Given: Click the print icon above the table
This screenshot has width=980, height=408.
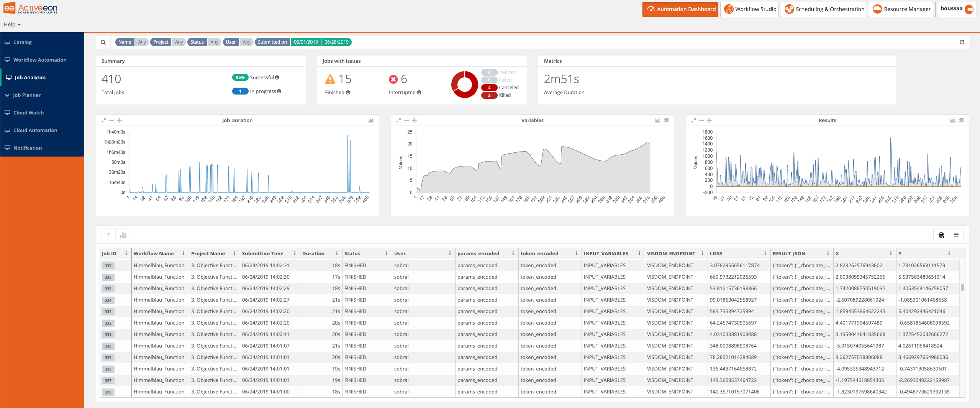Looking at the screenshot, I should tap(941, 235).
